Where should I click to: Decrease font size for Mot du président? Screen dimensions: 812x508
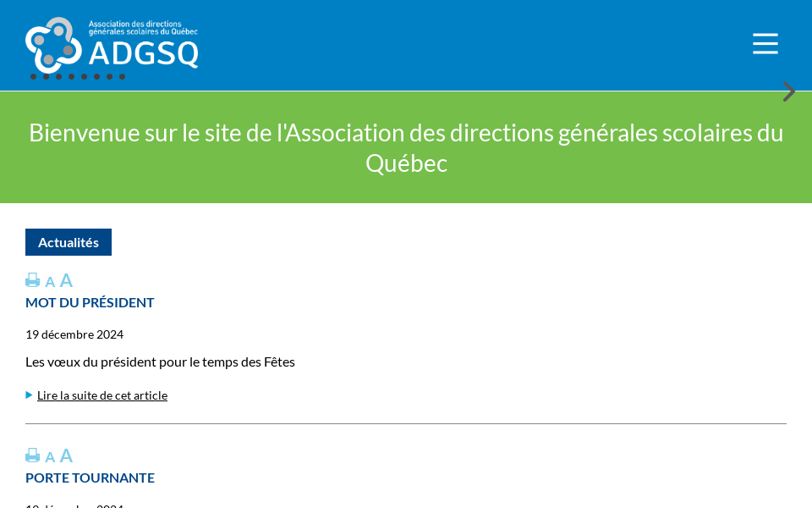pos(50,282)
